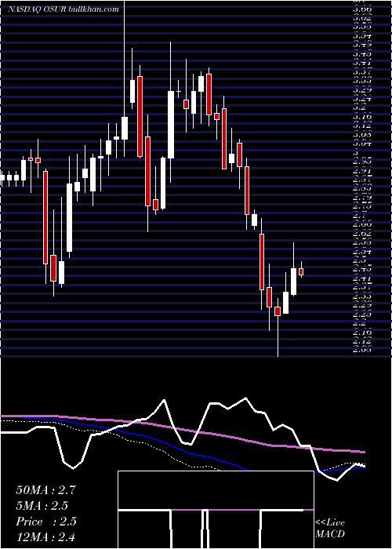Click the "Price : 2.5" value
This screenshot has width=392, height=549.
45,522
